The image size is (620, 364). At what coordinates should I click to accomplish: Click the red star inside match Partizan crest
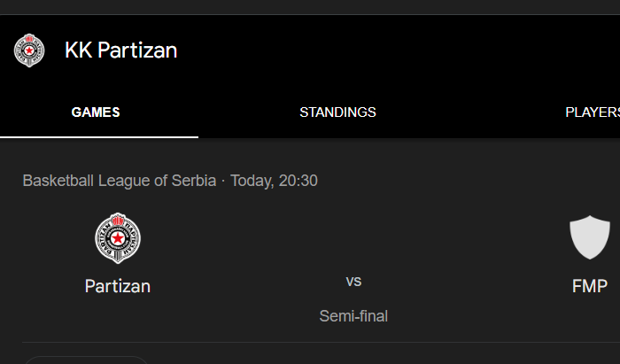(x=118, y=238)
